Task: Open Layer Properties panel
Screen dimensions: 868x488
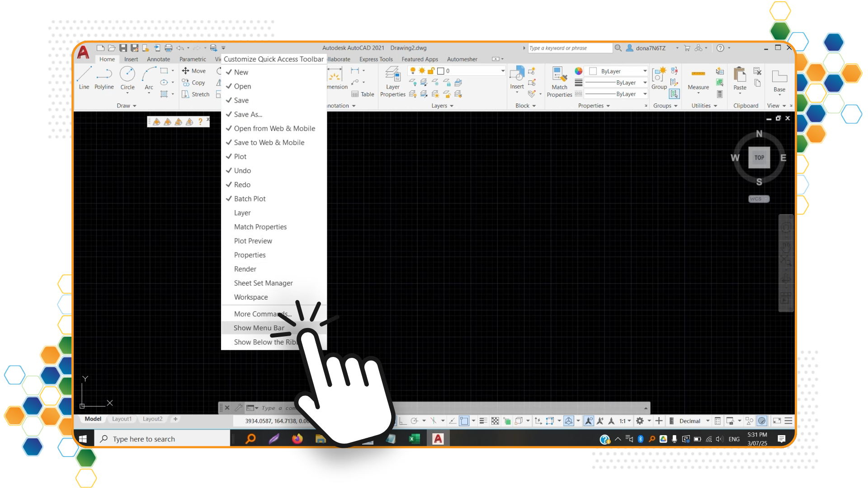Action: point(392,82)
